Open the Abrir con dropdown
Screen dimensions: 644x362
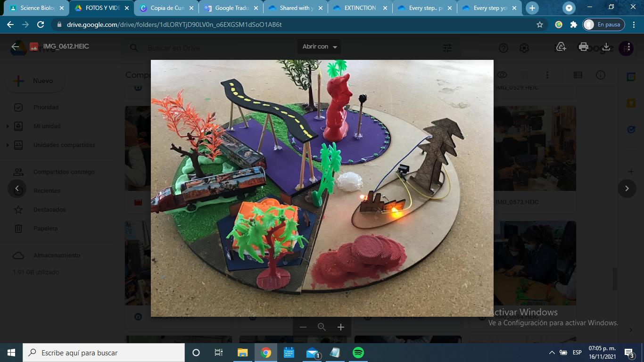[320, 47]
